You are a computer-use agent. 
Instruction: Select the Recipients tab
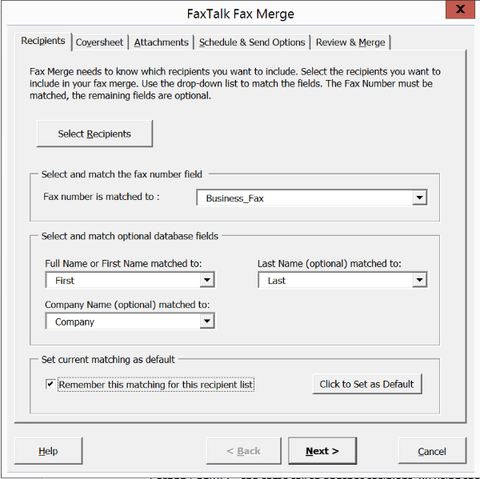43,41
